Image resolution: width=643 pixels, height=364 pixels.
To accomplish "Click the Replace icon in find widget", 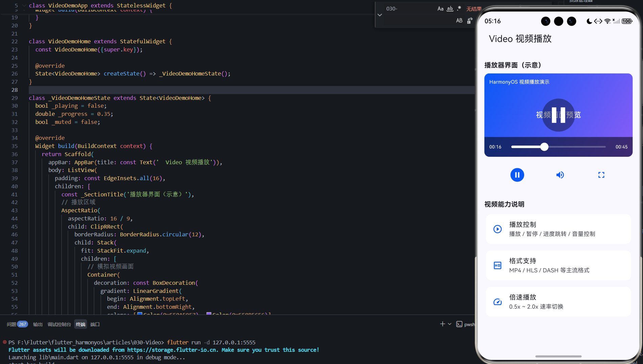I will (x=470, y=21).
